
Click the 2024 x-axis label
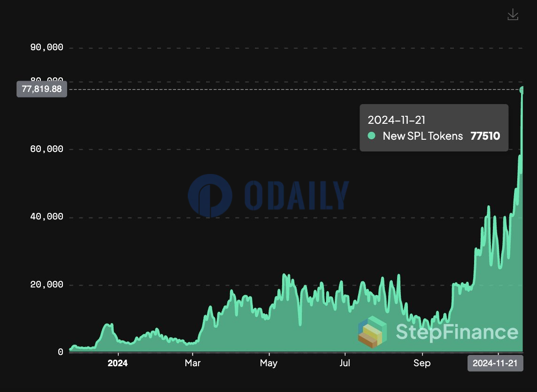point(117,363)
